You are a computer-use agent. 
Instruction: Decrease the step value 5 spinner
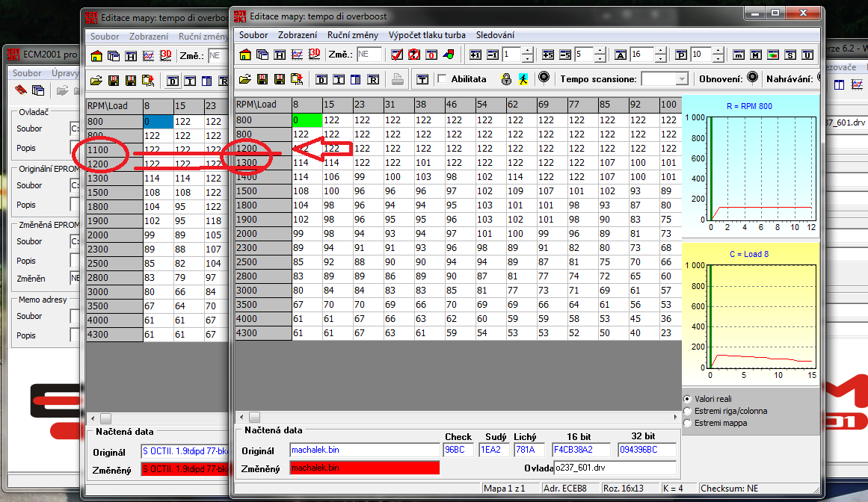coord(600,58)
